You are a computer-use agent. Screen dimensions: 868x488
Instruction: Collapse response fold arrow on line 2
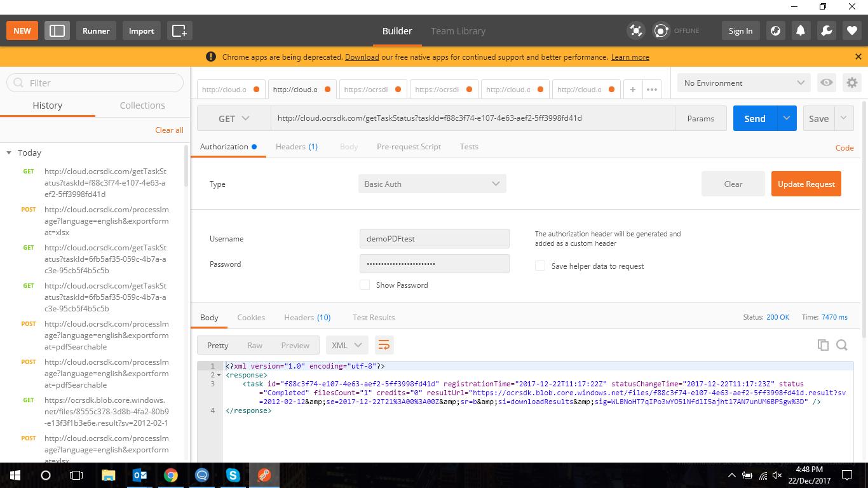click(x=219, y=375)
